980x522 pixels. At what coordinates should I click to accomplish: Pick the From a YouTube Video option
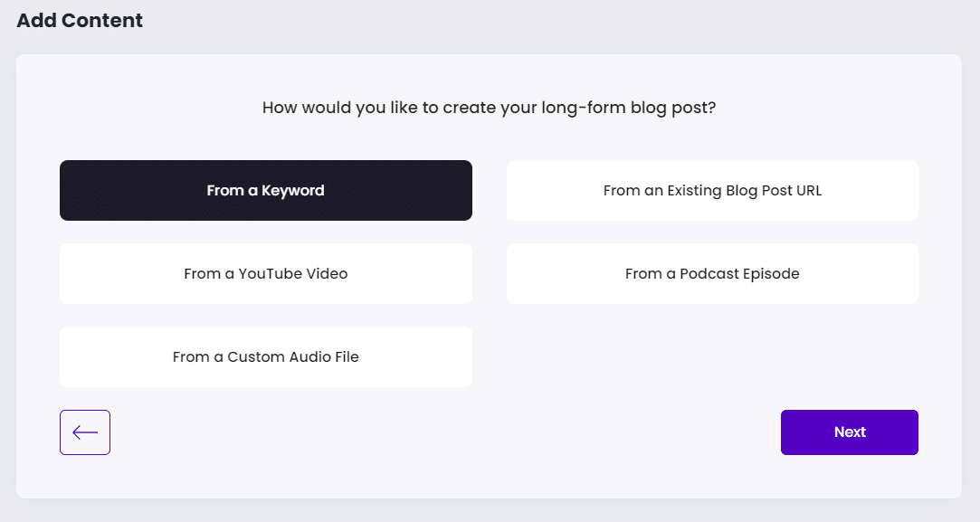click(x=266, y=273)
